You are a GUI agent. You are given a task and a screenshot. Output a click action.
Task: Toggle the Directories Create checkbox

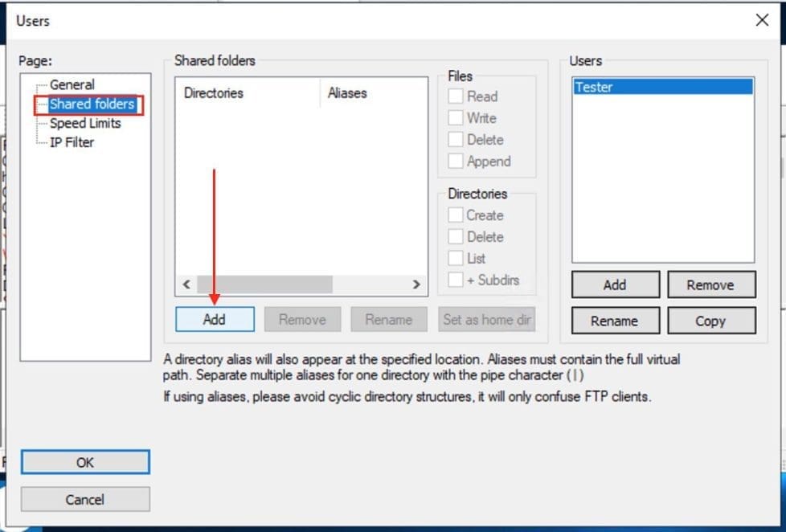pyautogui.click(x=456, y=215)
